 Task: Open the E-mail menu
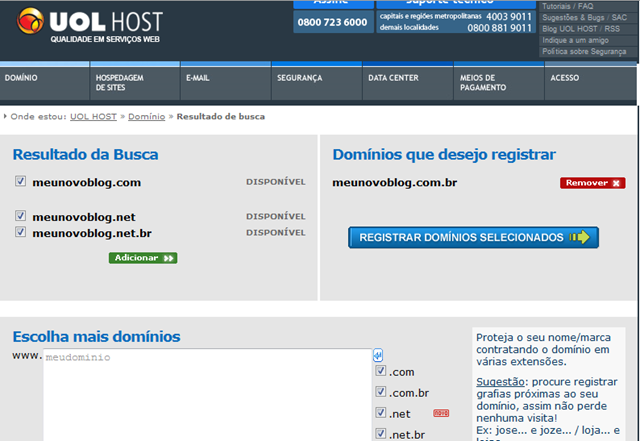click(226, 83)
